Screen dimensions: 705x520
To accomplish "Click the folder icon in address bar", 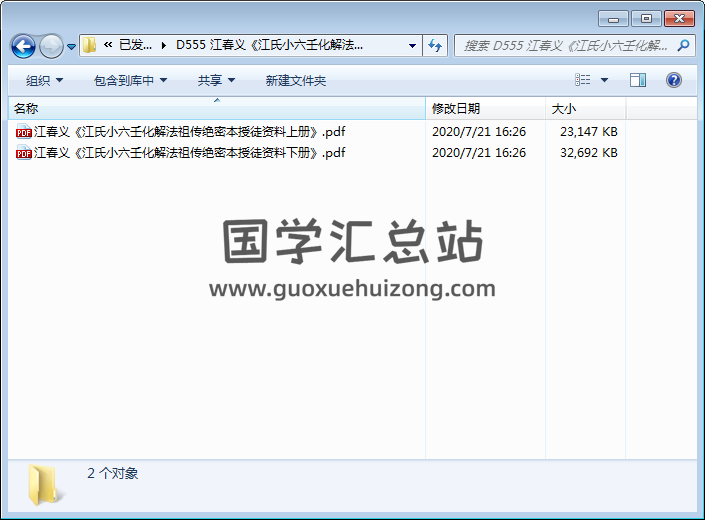I will click(x=89, y=45).
